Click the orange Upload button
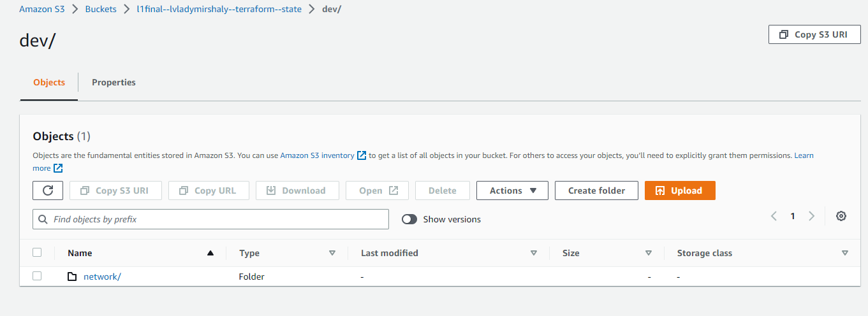Screen dimensions: 868x316 click(680, 190)
